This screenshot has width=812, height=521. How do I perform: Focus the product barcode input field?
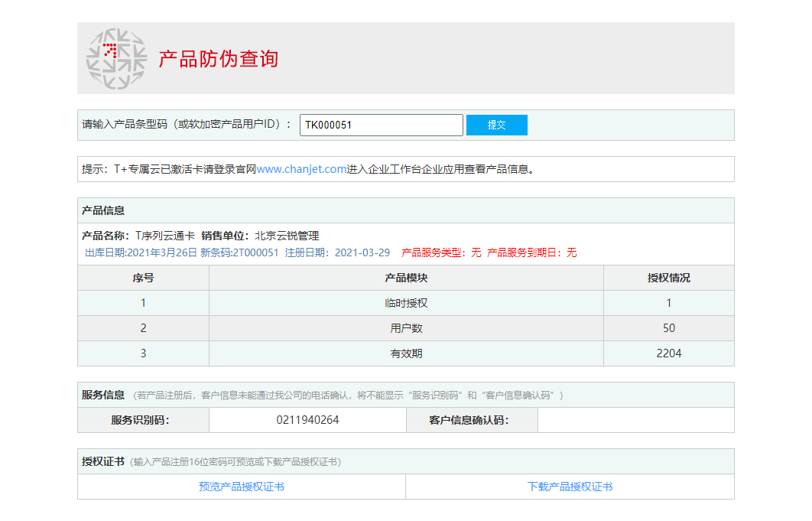click(x=381, y=125)
